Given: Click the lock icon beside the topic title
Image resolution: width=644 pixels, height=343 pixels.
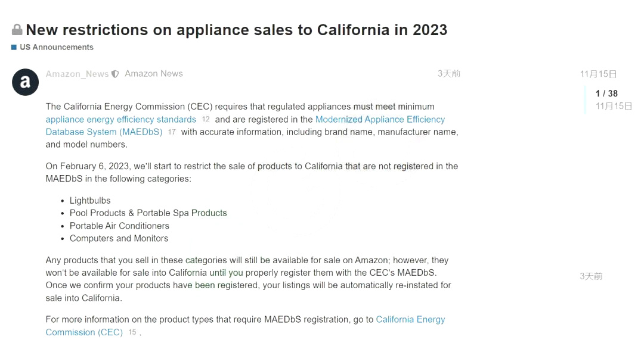Looking at the screenshot, I should tap(17, 30).
